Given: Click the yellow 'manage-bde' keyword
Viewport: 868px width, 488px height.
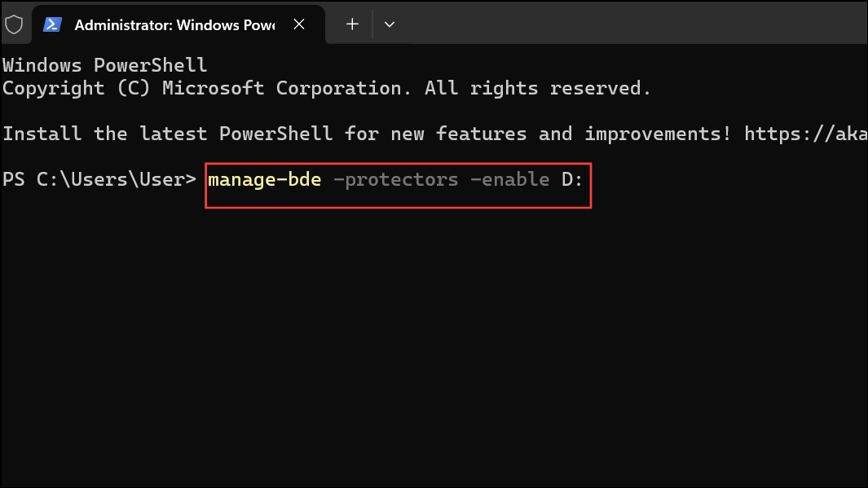Looking at the screenshot, I should click(x=264, y=179).
